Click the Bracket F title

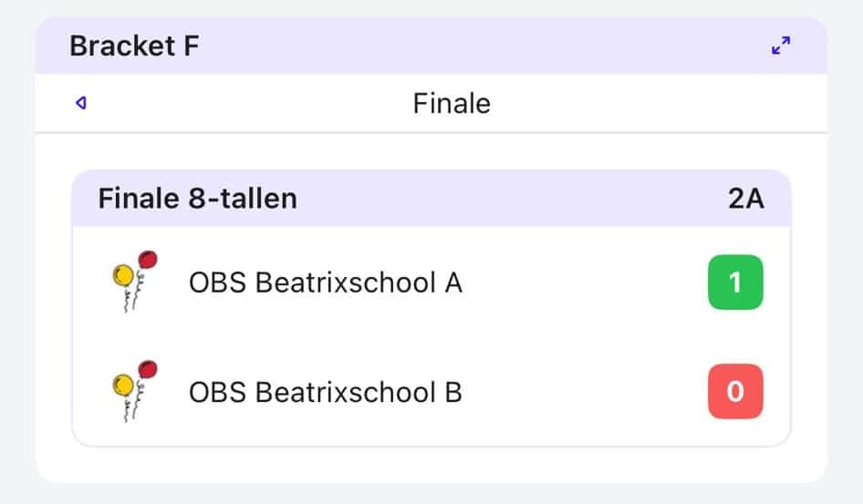(x=133, y=46)
